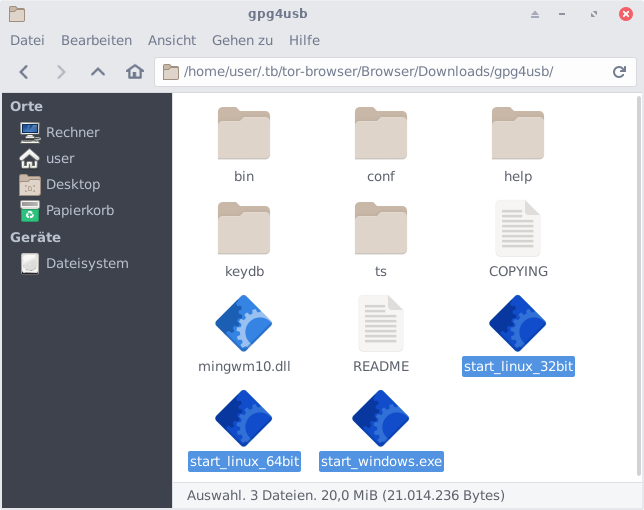The width and height of the screenshot is (644, 510).
Task: Open the Hilfe menu
Action: tap(304, 40)
